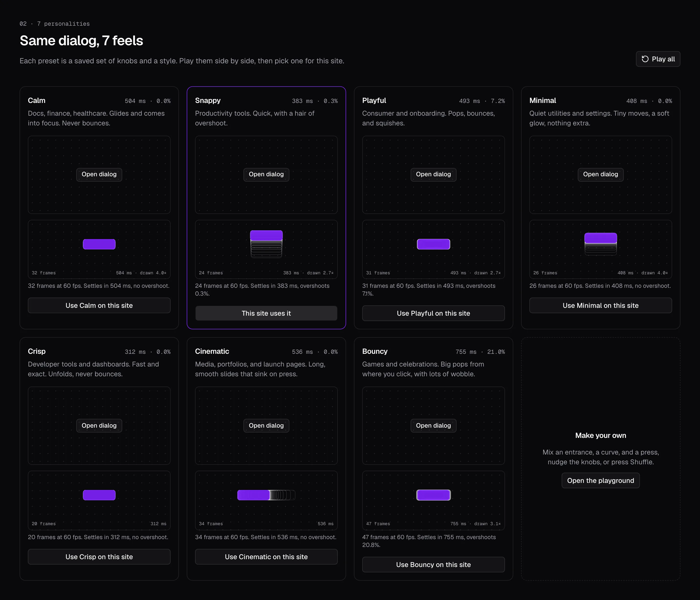Click the Playful card title
The image size is (700, 600).
pos(374,100)
